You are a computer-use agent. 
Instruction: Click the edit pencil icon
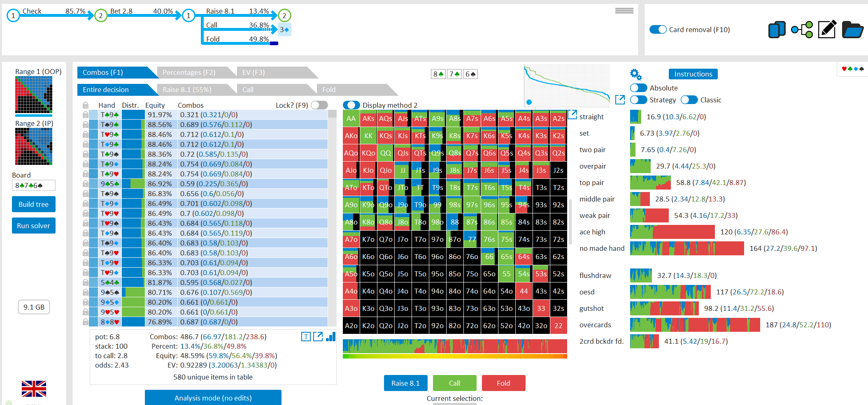tap(827, 29)
